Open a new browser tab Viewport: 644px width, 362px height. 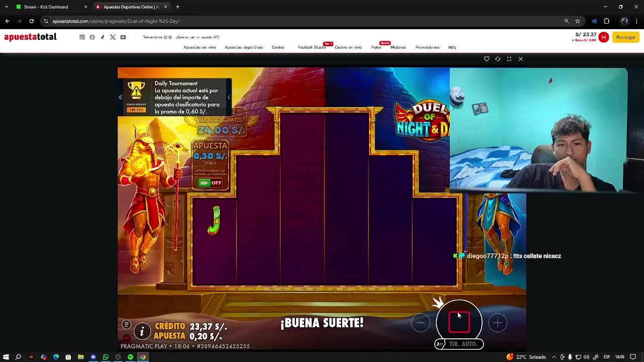178,7
